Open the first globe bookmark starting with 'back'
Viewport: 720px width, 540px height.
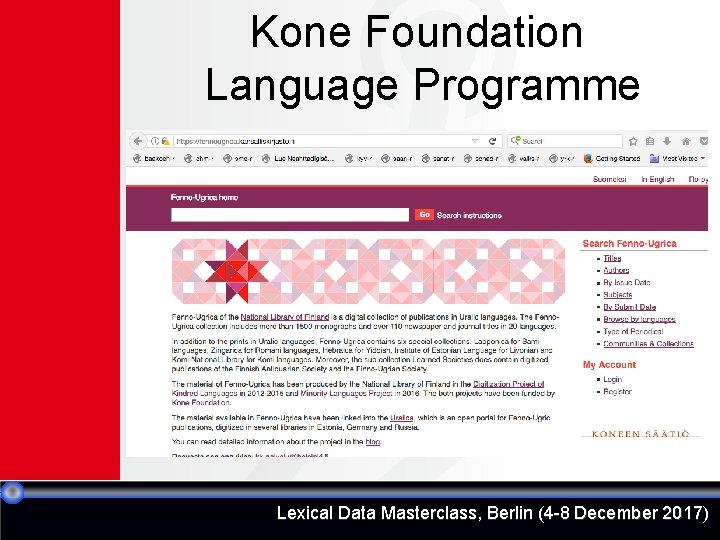pos(153,158)
